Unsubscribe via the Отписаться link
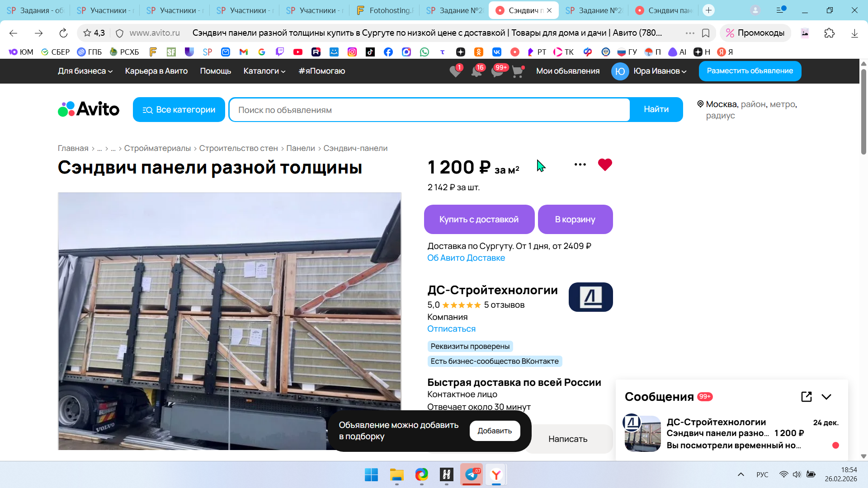 click(x=451, y=329)
